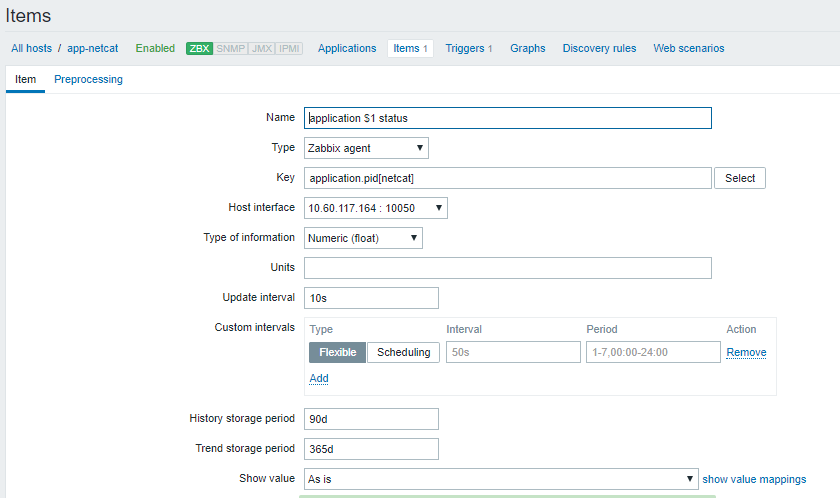840x498 pixels.
Task: Click the SNMP availability badge
Action: click(x=229, y=48)
